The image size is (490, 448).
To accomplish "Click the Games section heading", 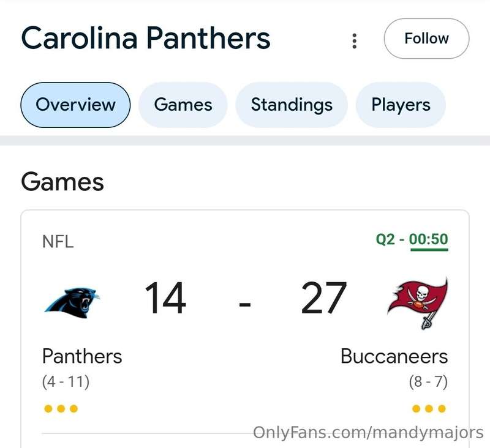I will tap(62, 182).
